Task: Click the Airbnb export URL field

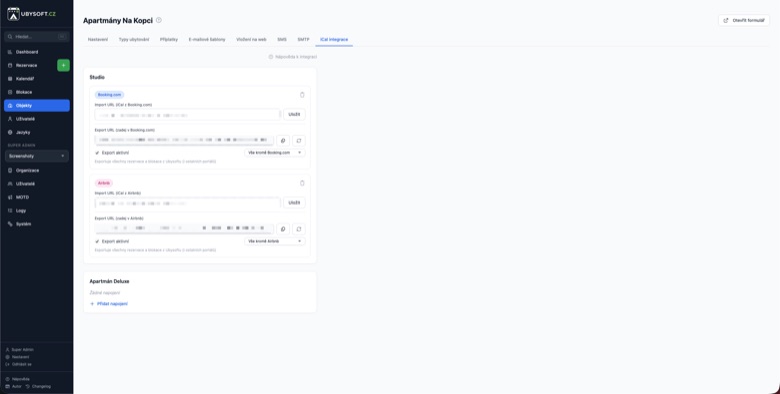Action: click(184, 229)
